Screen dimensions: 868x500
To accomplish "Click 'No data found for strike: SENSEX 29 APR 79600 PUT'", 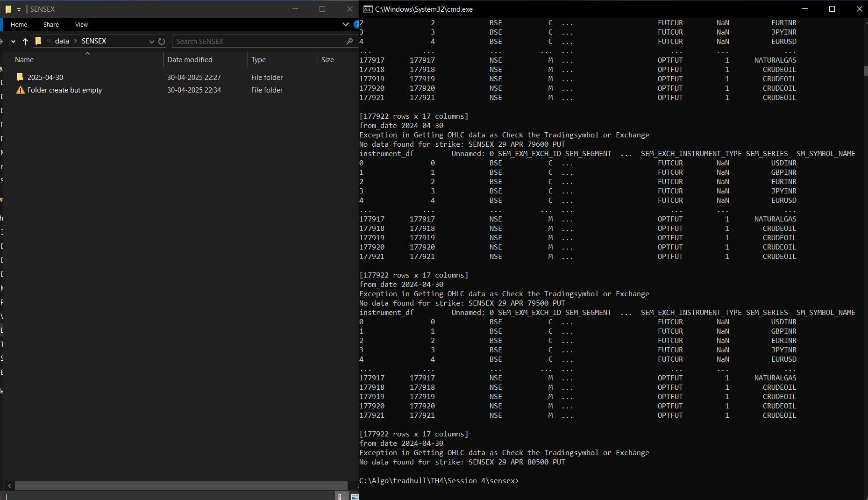I will pos(462,144).
